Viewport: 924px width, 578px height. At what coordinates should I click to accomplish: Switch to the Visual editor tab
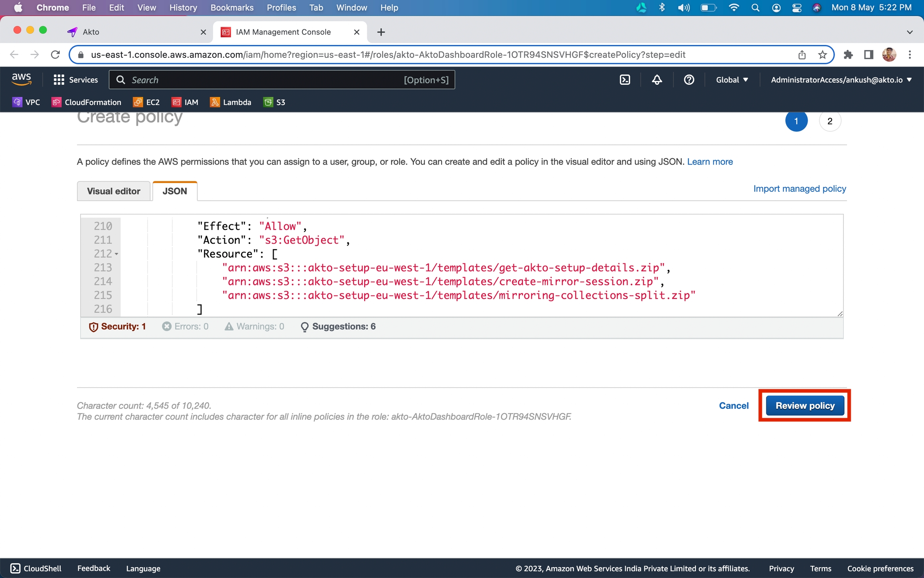113,191
